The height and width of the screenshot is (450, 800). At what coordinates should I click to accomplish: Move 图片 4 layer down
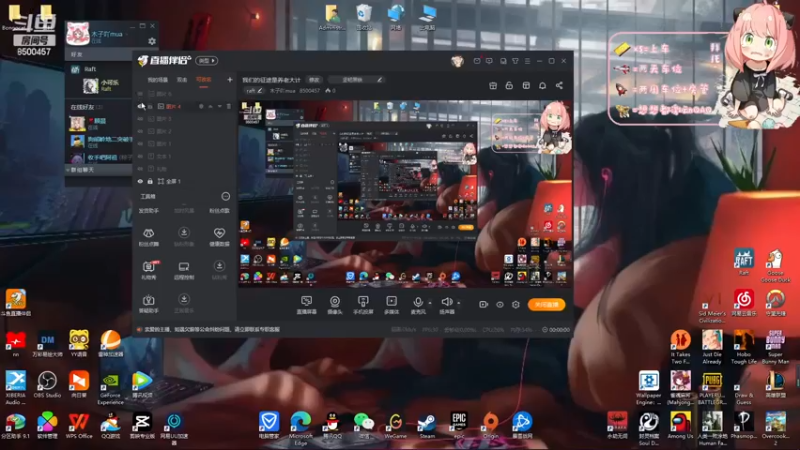tap(219, 106)
